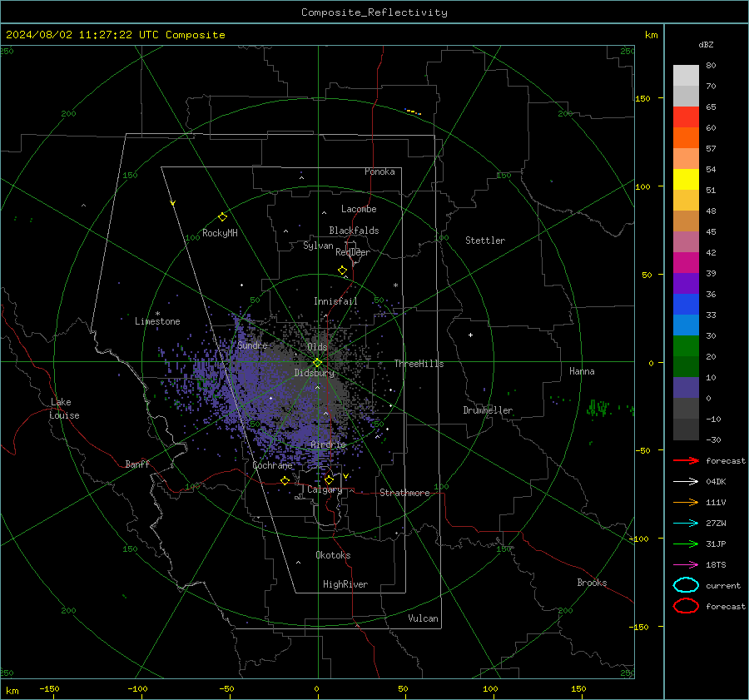Click the Limestone label
Screen dimensions: 749x700
point(157,322)
